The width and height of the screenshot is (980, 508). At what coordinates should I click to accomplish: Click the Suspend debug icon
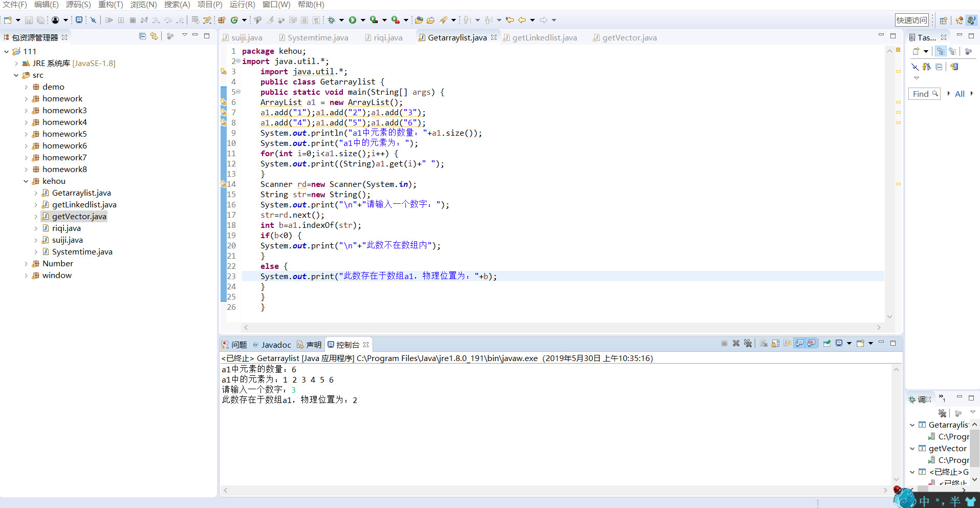[x=121, y=20]
